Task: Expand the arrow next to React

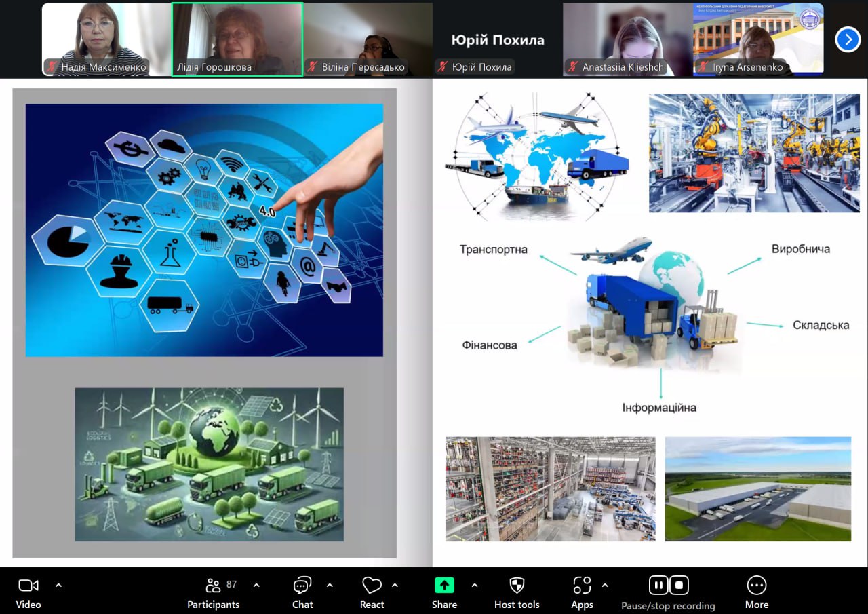Action: coord(395,585)
